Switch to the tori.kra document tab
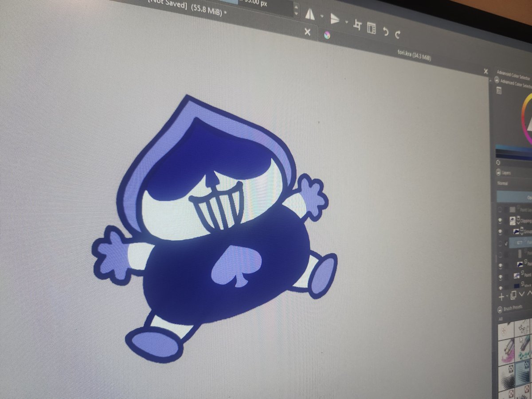The height and width of the screenshot is (399, 532). [415, 55]
